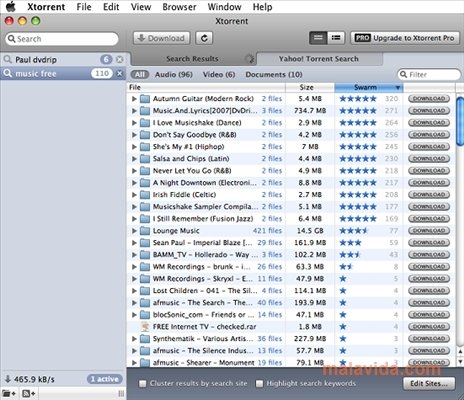Screen dimensions: 464x400
Task: Filter results by Audio (96)
Action: pos(174,74)
